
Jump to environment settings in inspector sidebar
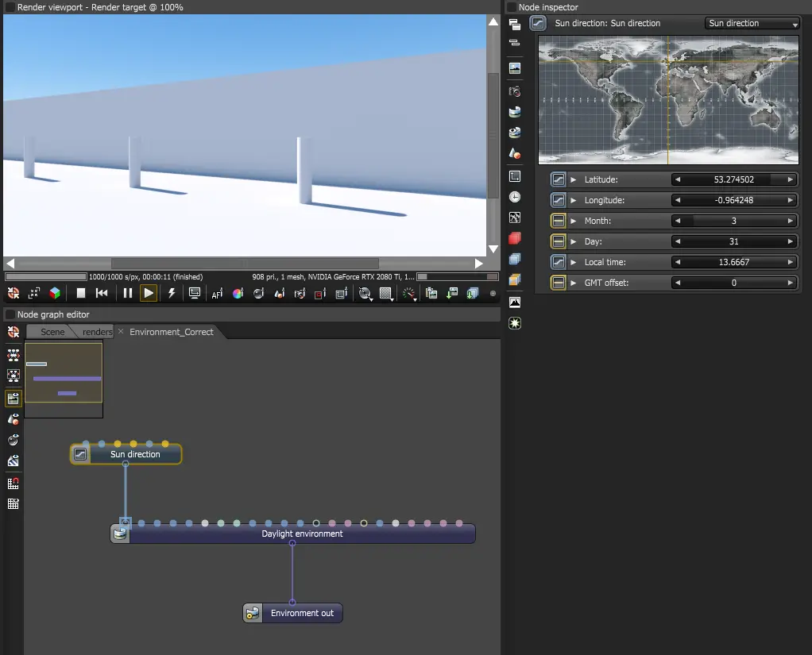pyautogui.click(x=515, y=112)
